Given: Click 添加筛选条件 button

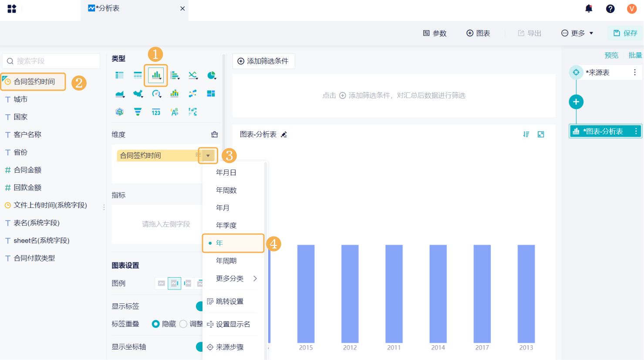Looking at the screenshot, I should [x=263, y=61].
